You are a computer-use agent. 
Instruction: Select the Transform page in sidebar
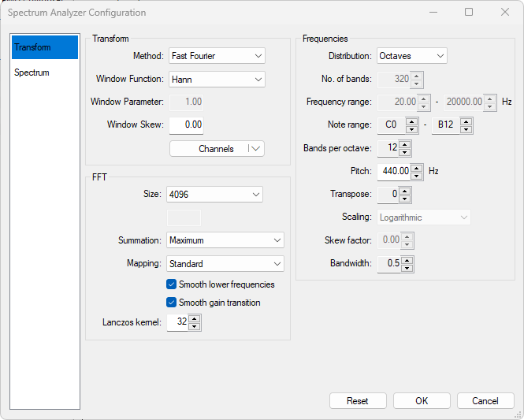click(44, 47)
